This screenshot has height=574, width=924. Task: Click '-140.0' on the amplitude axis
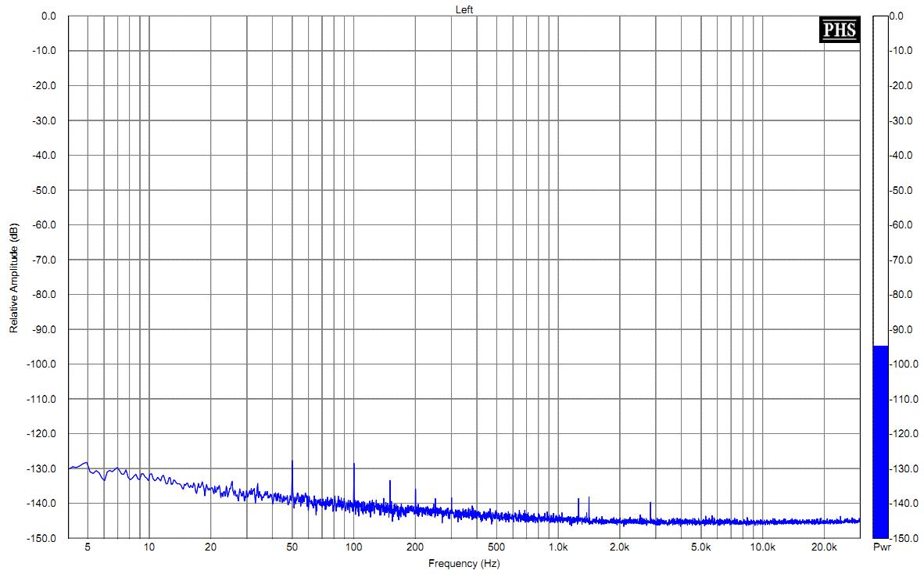(x=42, y=504)
